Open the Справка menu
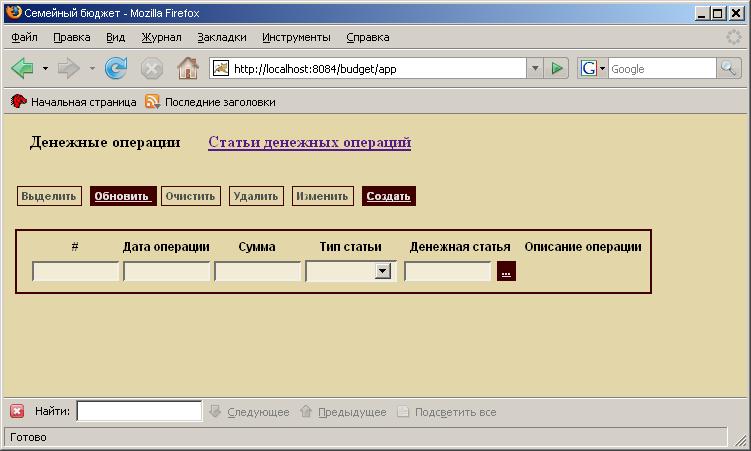Viewport: 751px width, 451px height. (x=367, y=37)
